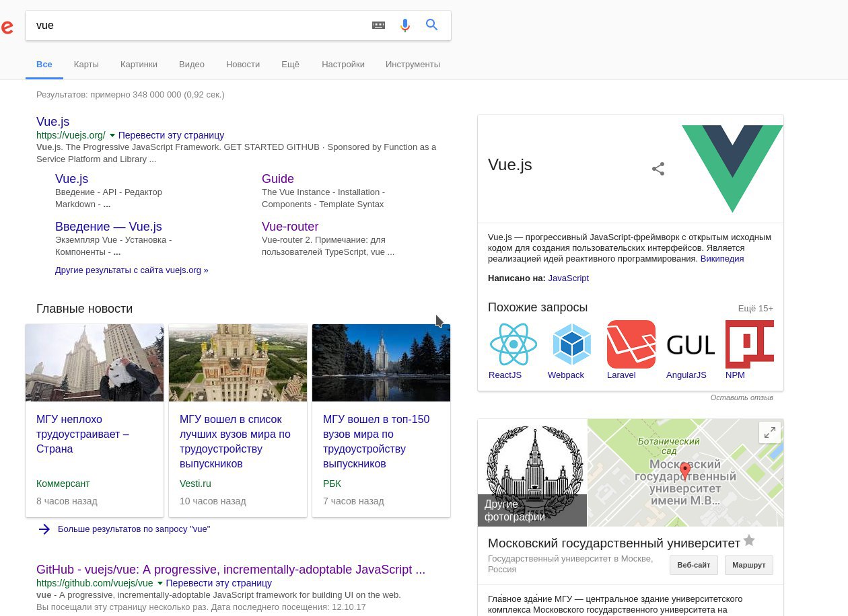The image size is (848, 616).
Task: Open the РБК night university photo
Action: click(x=381, y=362)
